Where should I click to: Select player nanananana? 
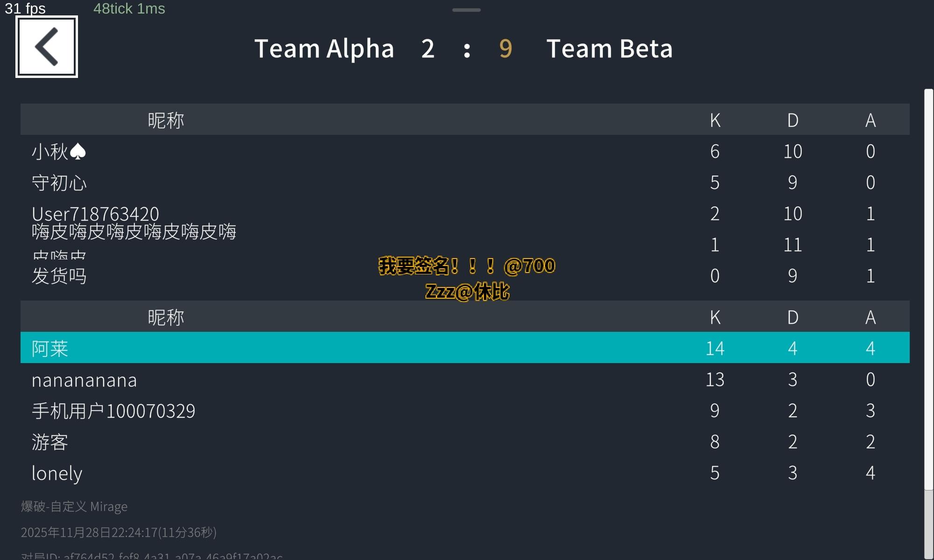[x=85, y=380]
